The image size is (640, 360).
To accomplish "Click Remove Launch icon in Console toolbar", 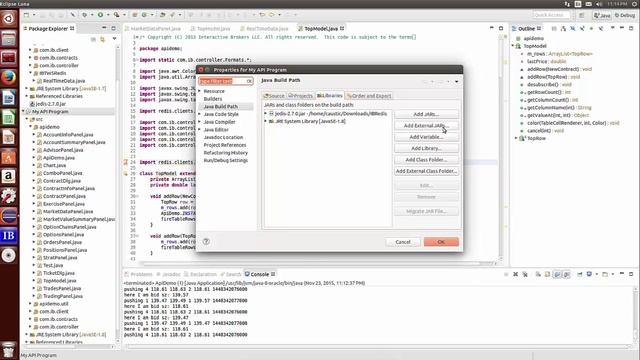I will [516, 274].
